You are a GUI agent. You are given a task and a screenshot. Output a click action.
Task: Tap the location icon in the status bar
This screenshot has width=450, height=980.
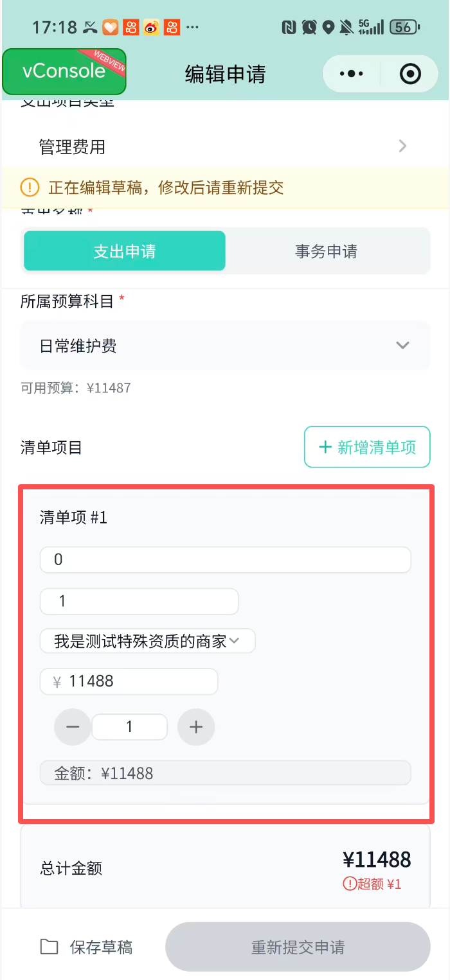[x=329, y=27]
